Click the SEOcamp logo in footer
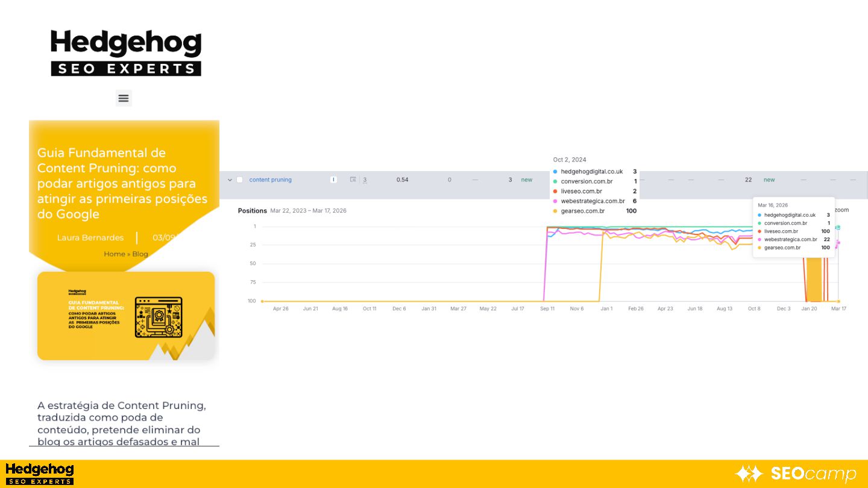This screenshot has height=488, width=868. click(x=796, y=474)
